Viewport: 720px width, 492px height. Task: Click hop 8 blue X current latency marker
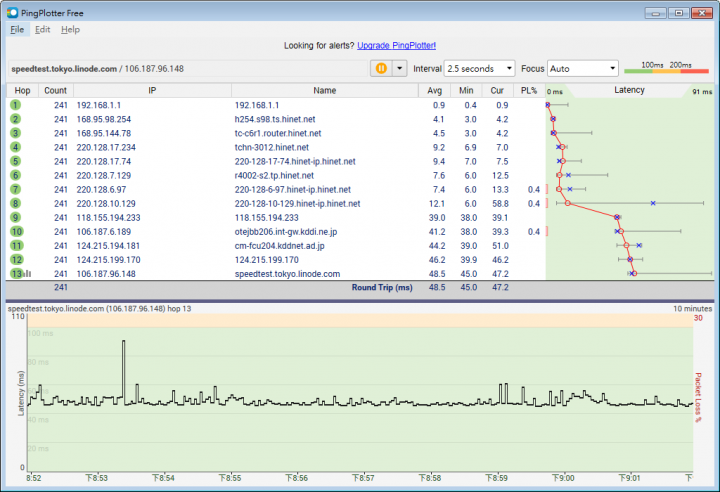pyautogui.click(x=652, y=203)
